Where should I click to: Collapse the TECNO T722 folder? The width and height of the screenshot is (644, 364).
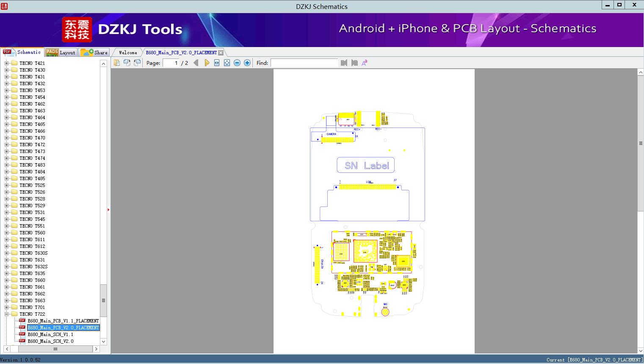[x=6, y=314]
